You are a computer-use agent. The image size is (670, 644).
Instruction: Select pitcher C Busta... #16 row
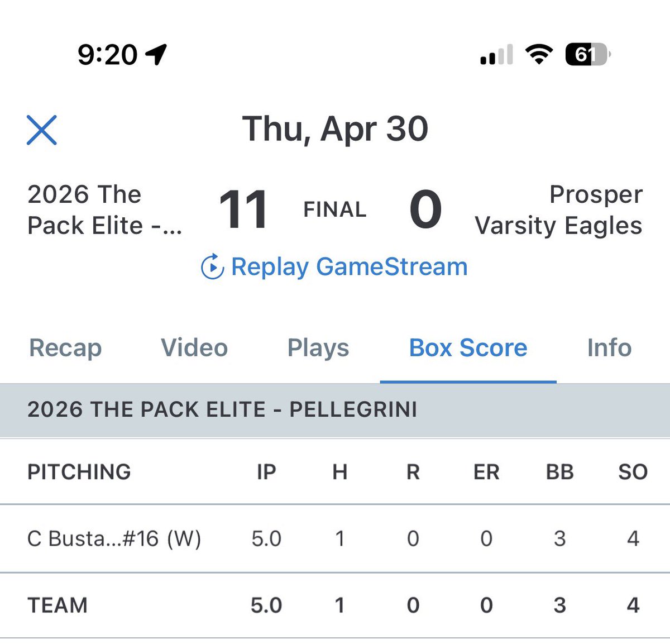[335, 538]
